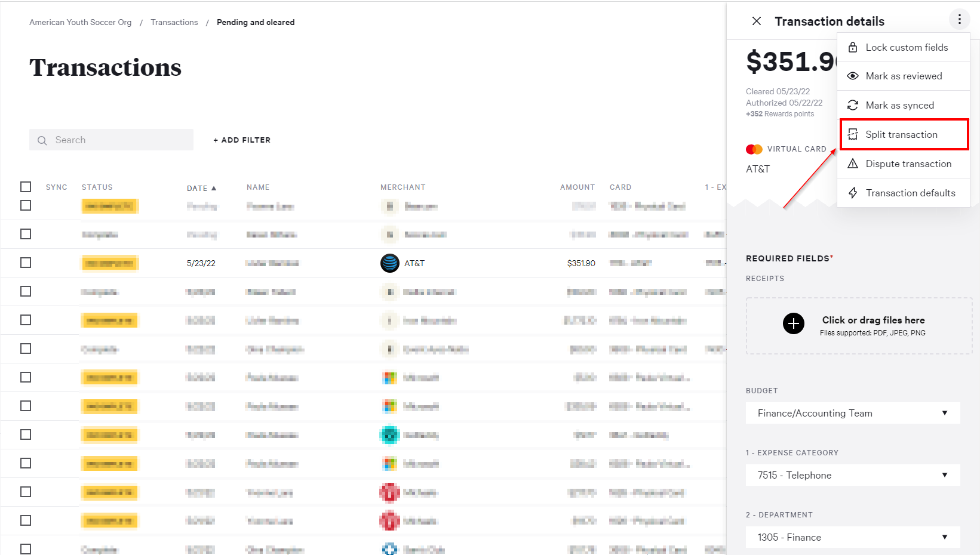Open the three-dot options menu
980x555 pixels.
coord(959,20)
